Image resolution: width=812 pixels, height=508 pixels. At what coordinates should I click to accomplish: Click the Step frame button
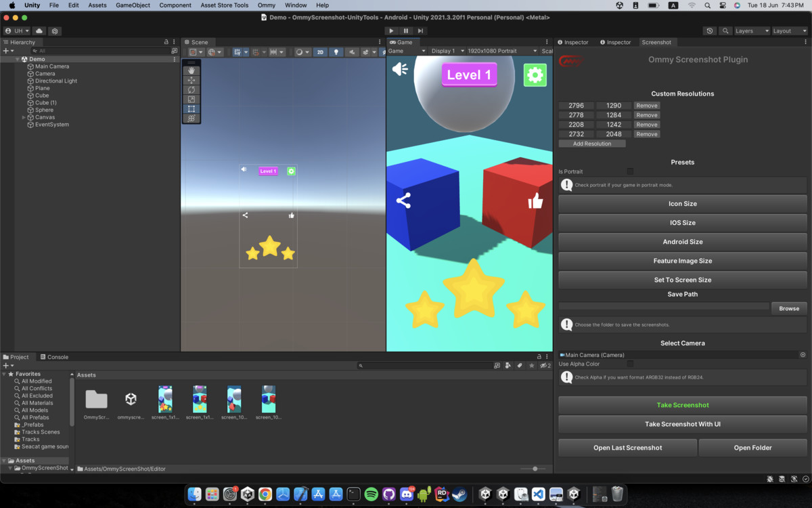420,30
